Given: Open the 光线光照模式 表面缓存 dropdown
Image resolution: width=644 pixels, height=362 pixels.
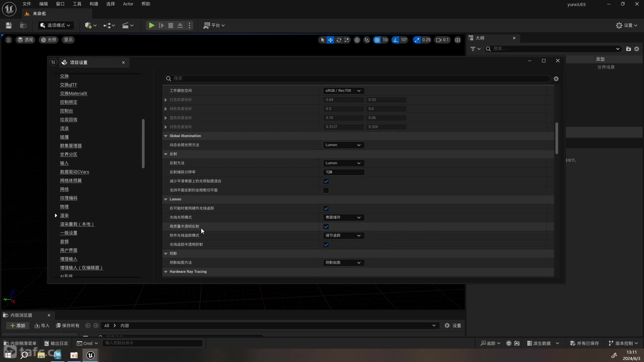Looking at the screenshot, I should tap(343, 218).
